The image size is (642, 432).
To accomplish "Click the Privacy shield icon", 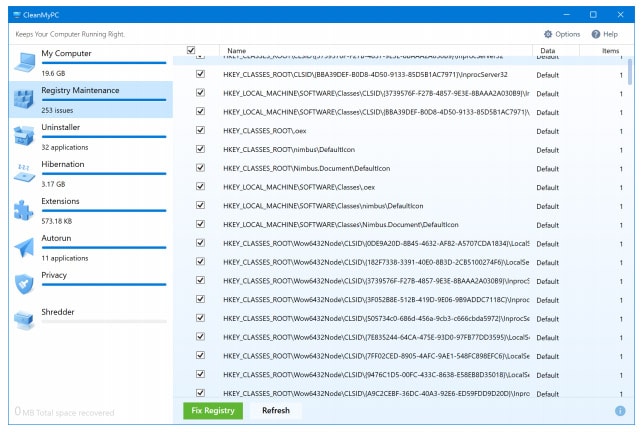I will tap(24, 284).
